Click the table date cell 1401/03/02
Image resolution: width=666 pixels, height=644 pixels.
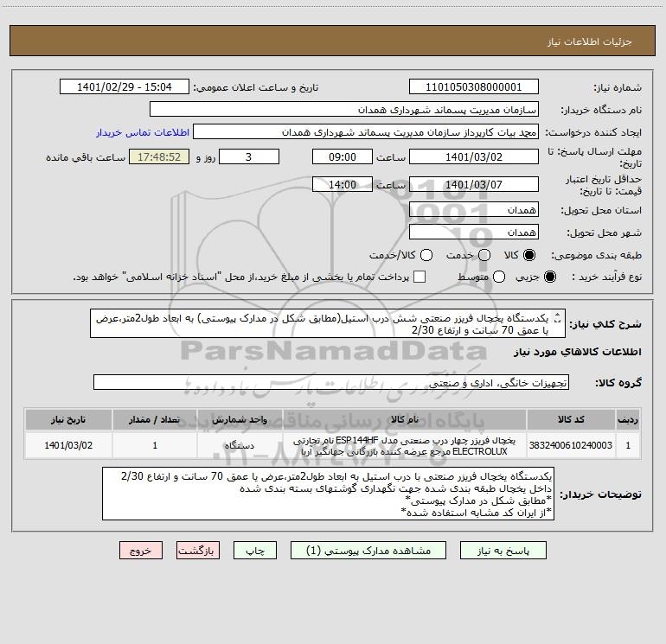tap(68, 445)
